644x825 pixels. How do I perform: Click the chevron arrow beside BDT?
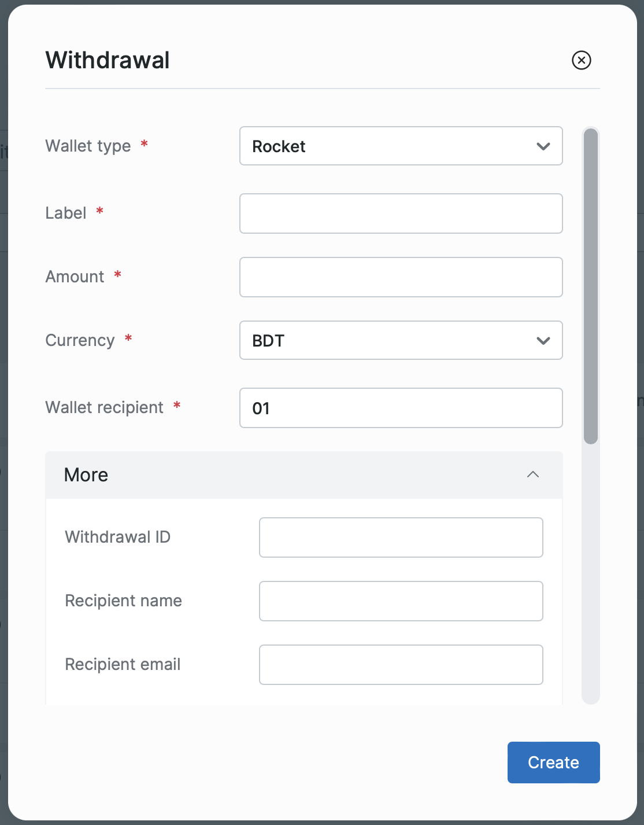pyautogui.click(x=543, y=341)
